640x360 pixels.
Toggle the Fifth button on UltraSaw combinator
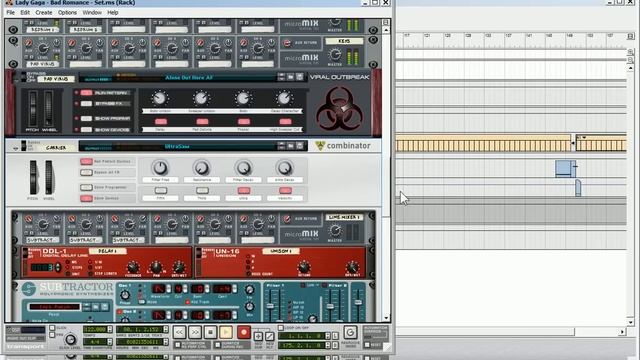coord(161,191)
